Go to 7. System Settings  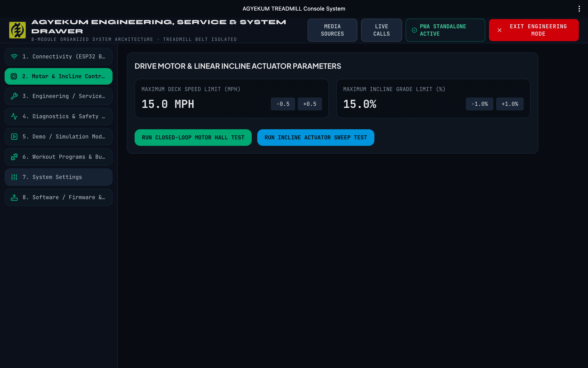[x=59, y=177]
